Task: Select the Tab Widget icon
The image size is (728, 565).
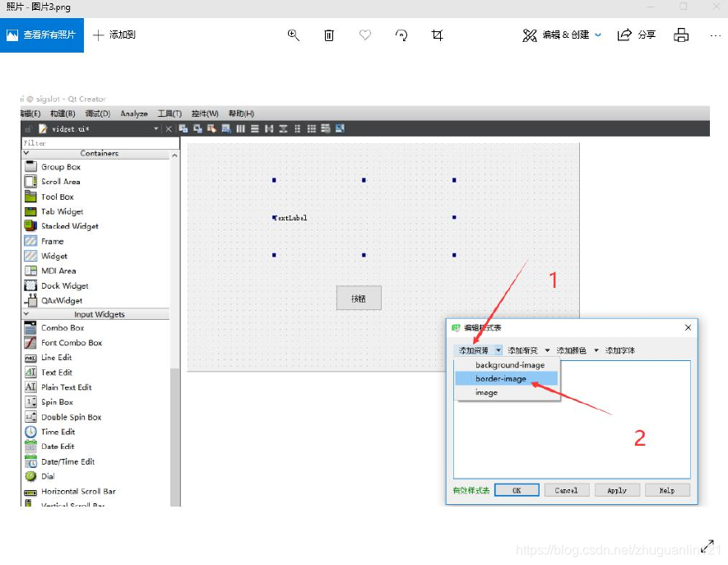Action: [x=30, y=211]
